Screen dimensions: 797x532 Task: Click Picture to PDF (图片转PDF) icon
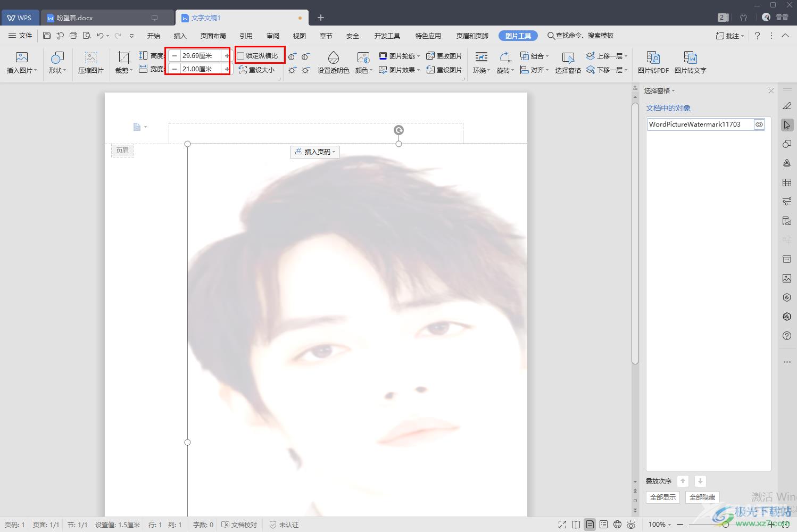click(x=653, y=57)
